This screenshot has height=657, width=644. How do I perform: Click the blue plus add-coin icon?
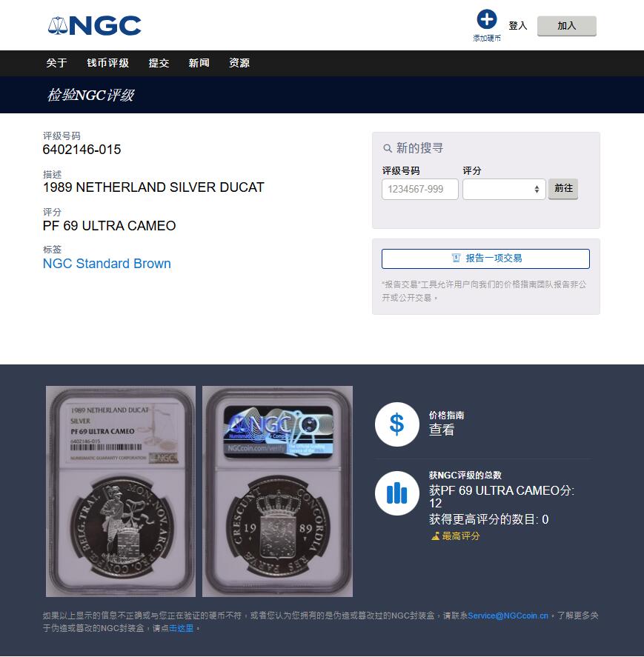point(486,19)
